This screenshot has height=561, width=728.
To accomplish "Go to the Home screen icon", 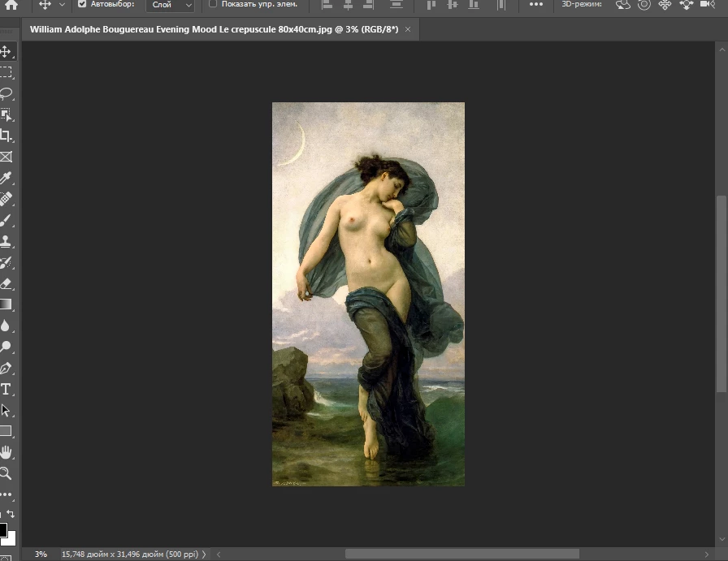I will point(11,4).
